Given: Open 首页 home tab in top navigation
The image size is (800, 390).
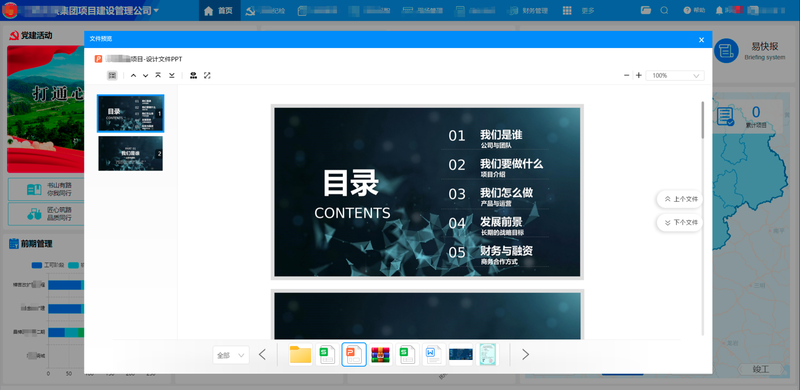Looking at the screenshot, I should coord(219,10).
